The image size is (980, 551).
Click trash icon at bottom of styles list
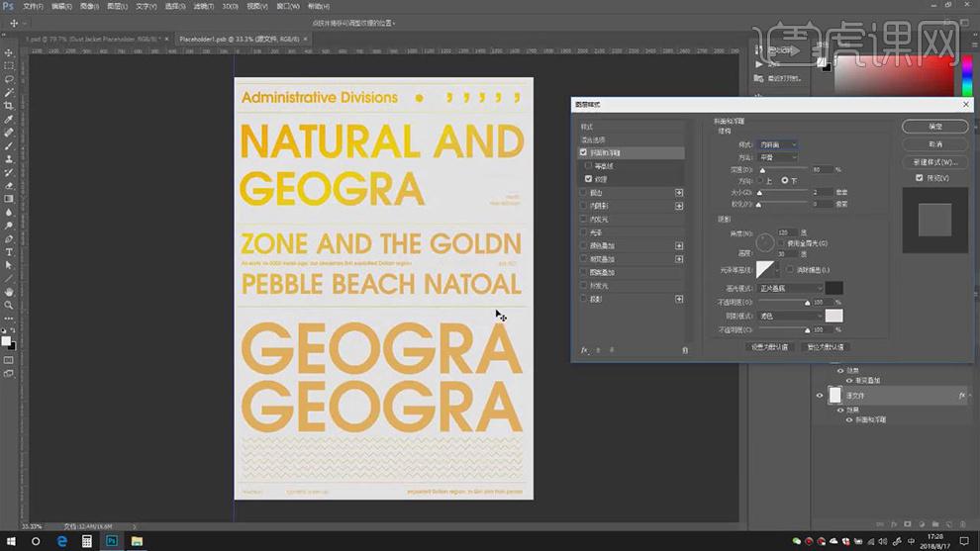(685, 350)
